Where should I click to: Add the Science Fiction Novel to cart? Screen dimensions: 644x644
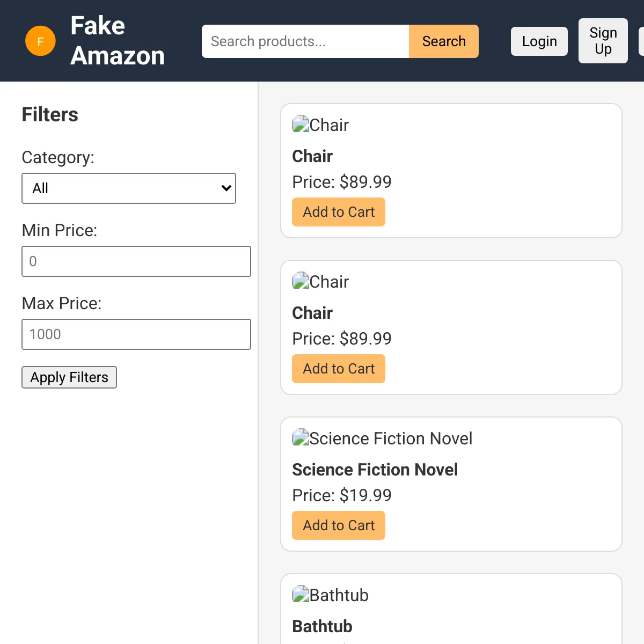[x=339, y=525]
